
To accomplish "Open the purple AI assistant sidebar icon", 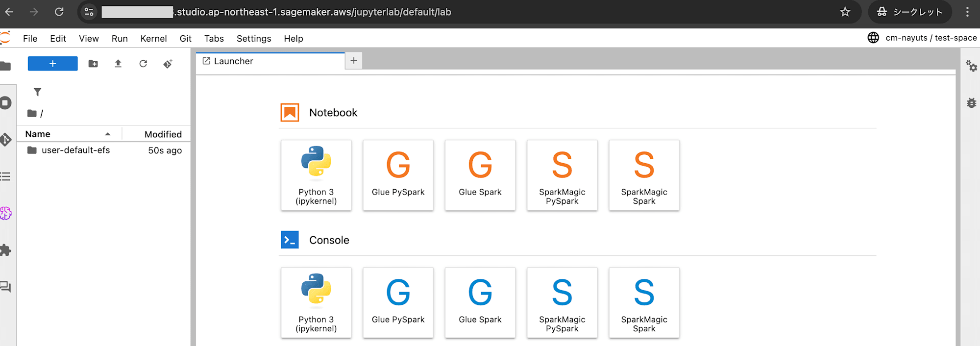I will (x=5, y=213).
